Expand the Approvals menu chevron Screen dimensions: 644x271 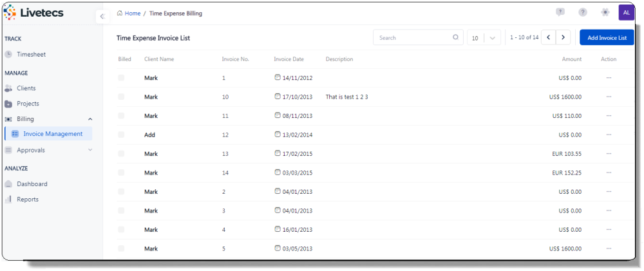tap(90, 150)
